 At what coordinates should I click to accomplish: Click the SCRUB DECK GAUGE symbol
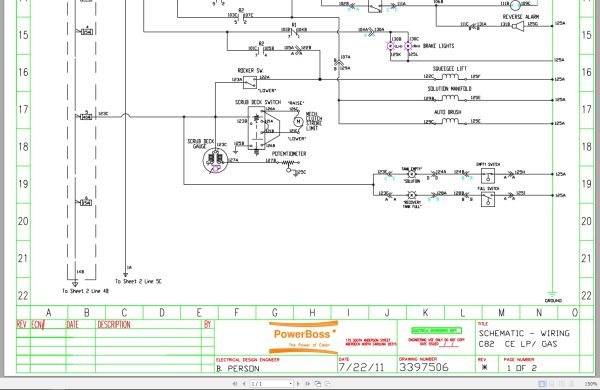tap(215, 160)
